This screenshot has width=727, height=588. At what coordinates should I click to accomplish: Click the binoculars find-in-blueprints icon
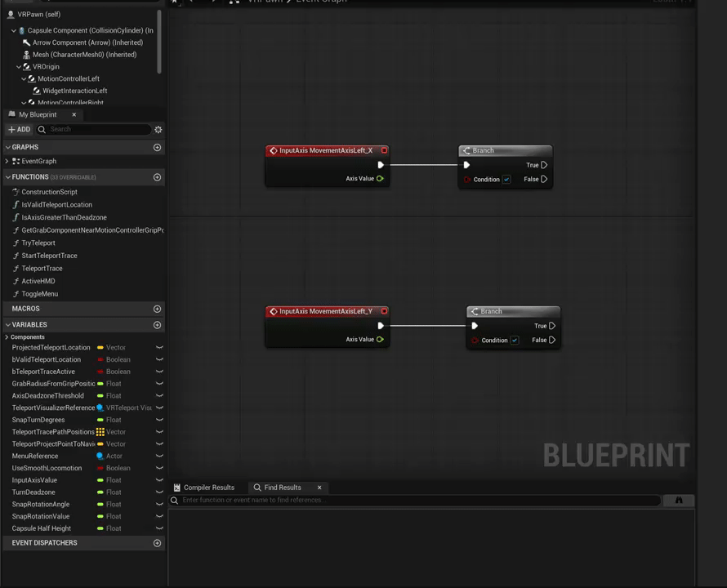tap(679, 501)
